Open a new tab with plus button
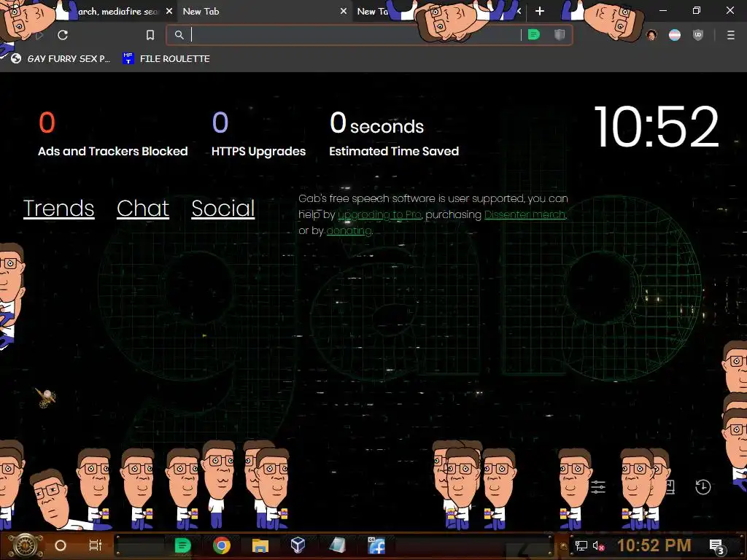Image resolution: width=747 pixels, height=560 pixels. click(540, 11)
